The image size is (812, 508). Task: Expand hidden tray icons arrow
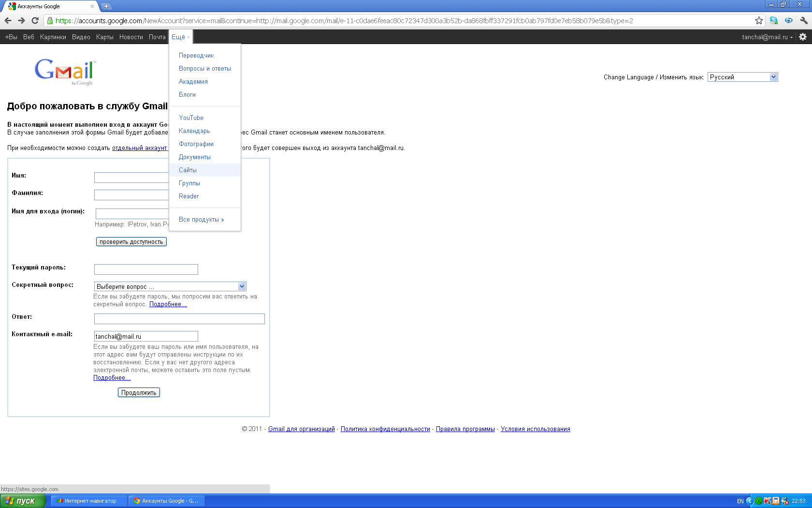(x=750, y=501)
